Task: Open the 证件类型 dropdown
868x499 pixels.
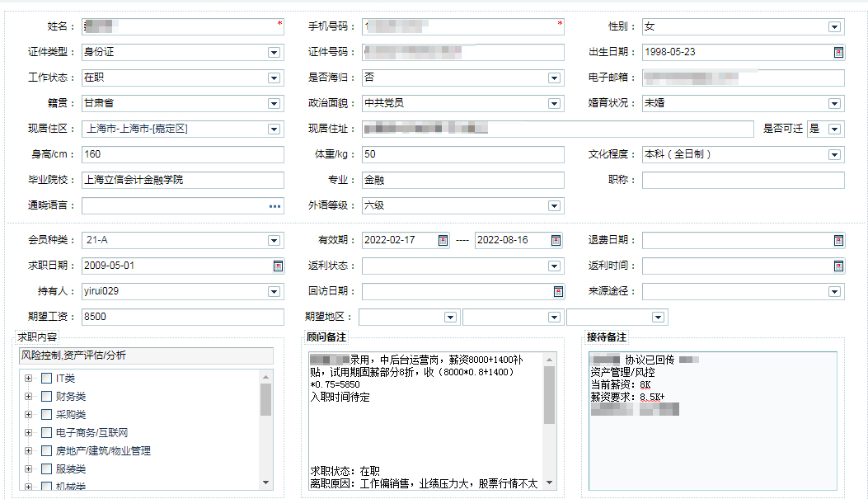Action: (274, 52)
